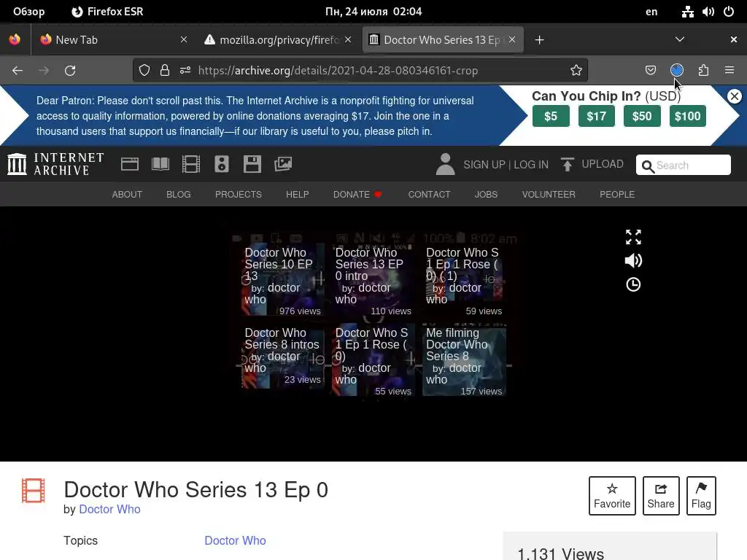Screen dimensions: 747x560
Task: Open ABOUT menu item
Action: pos(127,194)
